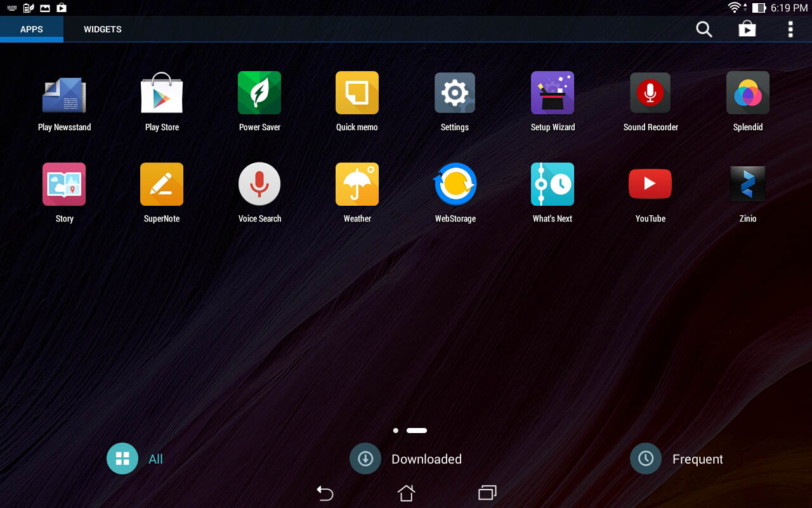
Task: Tap the Back navigation button
Action: pos(325,493)
